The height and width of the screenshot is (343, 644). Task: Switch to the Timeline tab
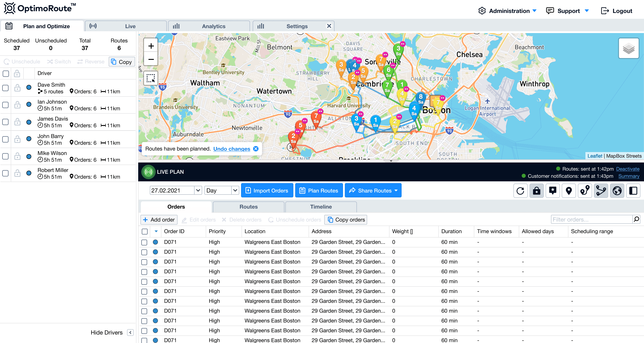[x=321, y=207]
